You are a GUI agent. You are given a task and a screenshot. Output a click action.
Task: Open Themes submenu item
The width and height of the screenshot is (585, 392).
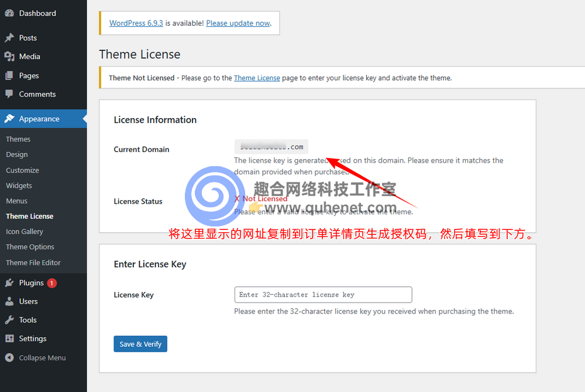click(x=18, y=139)
